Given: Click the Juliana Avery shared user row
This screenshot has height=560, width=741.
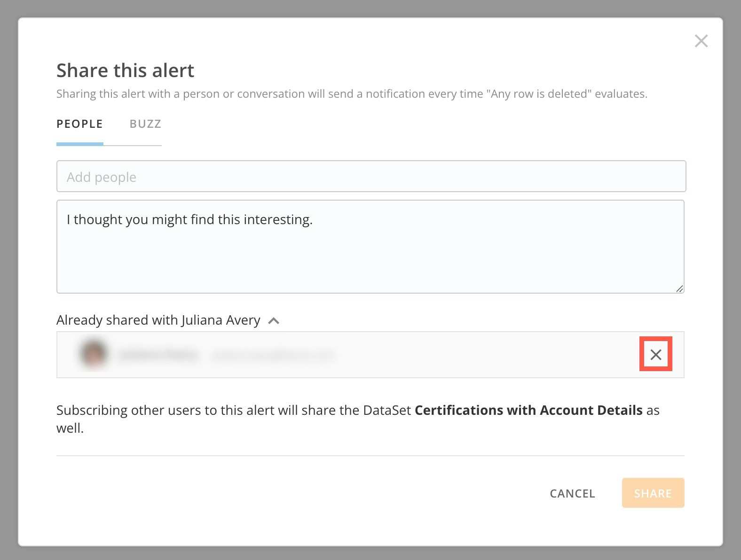Looking at the screenshot, I should pyautogui.click(x=371, y=355).
